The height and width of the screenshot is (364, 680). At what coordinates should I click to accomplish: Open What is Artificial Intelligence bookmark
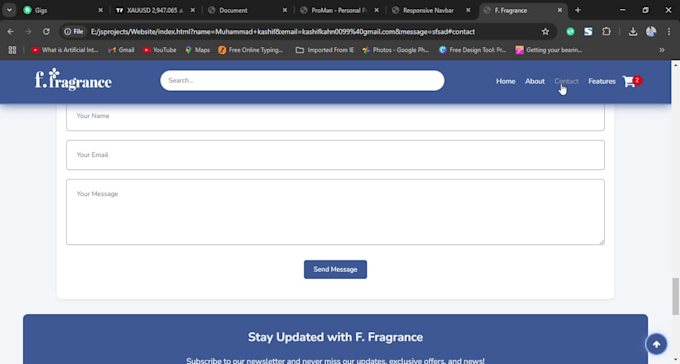tap(65, 50)
